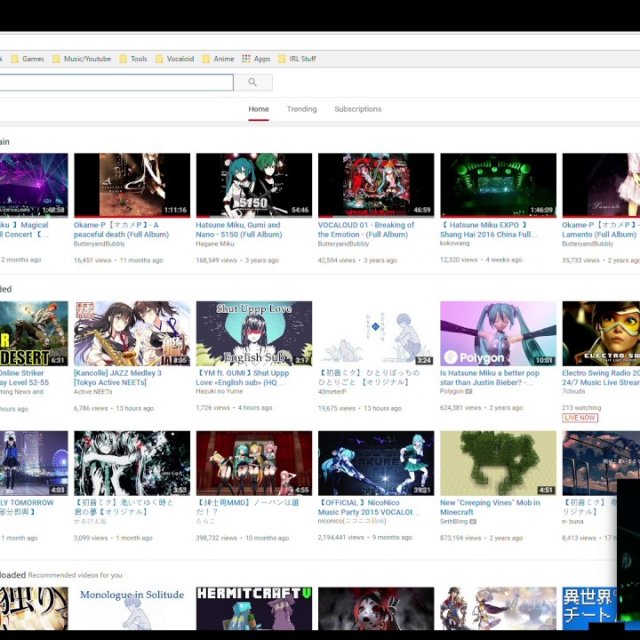
Task: Open the pale sketch thumbnail by 40meterP
Action: coord(376,333)
